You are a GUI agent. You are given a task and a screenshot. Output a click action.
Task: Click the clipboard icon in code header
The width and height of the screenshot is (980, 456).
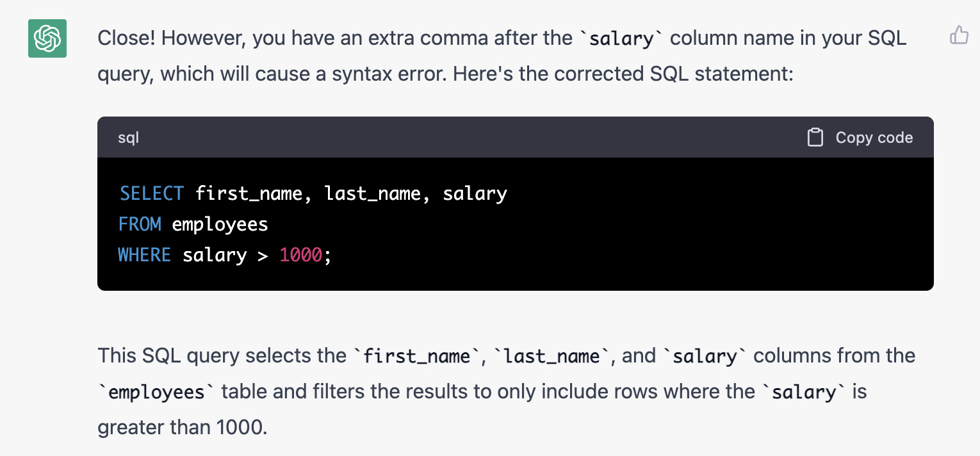tap(815, 138)
